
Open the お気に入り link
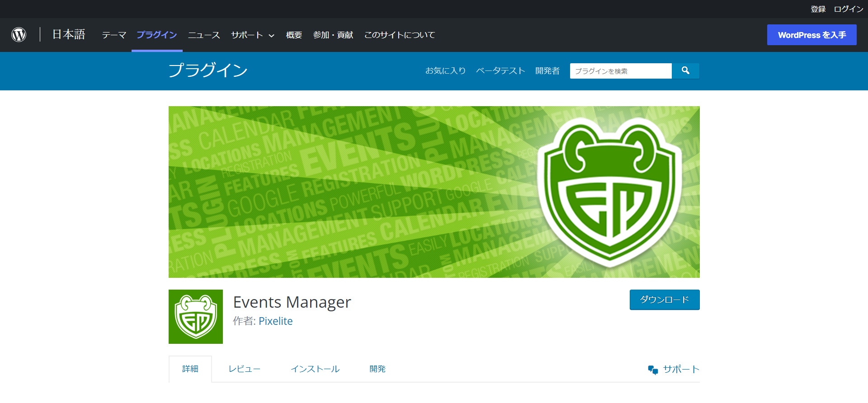pyautogui.click(x=445, y=71)
